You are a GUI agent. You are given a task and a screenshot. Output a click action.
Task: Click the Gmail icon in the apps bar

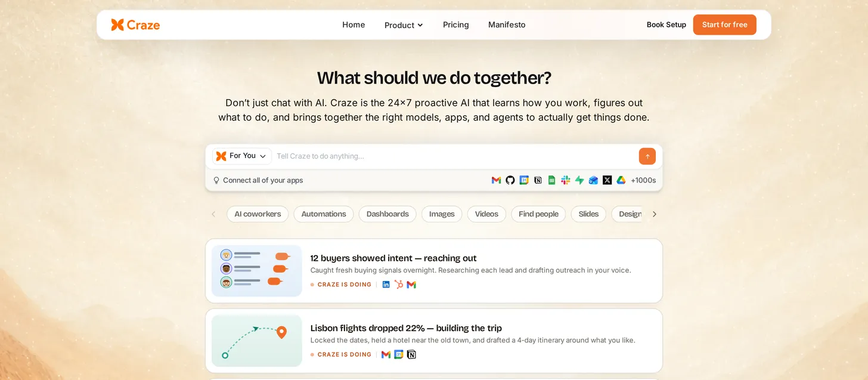click(496, 180)
